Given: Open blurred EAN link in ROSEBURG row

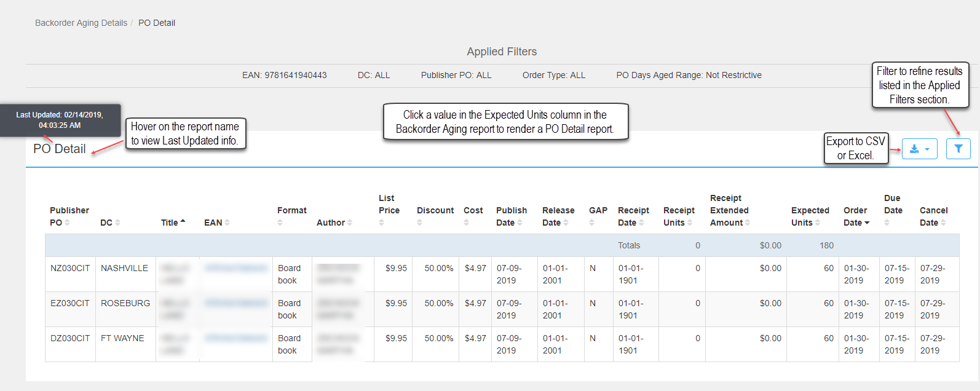Looking at the screenshot, I should tap(236, 303).
